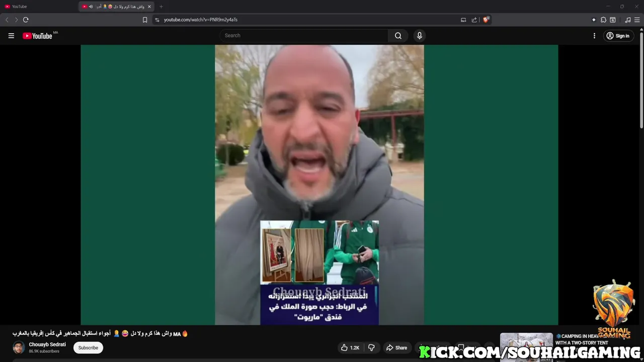Open Chouayb Sedrati channel avatar
Image resolution: width=644 pixels, height=362 pixels.
(19, 347)
